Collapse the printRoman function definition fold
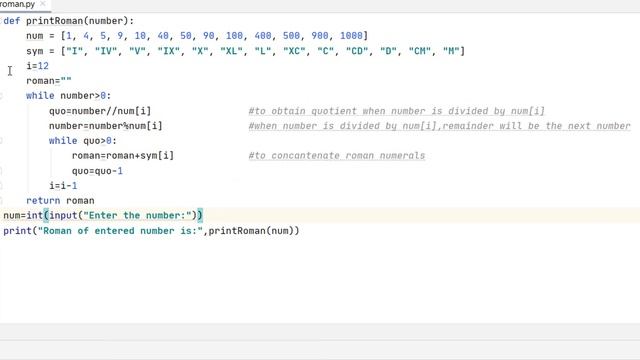The image size is (640, 360). [1, 21]
